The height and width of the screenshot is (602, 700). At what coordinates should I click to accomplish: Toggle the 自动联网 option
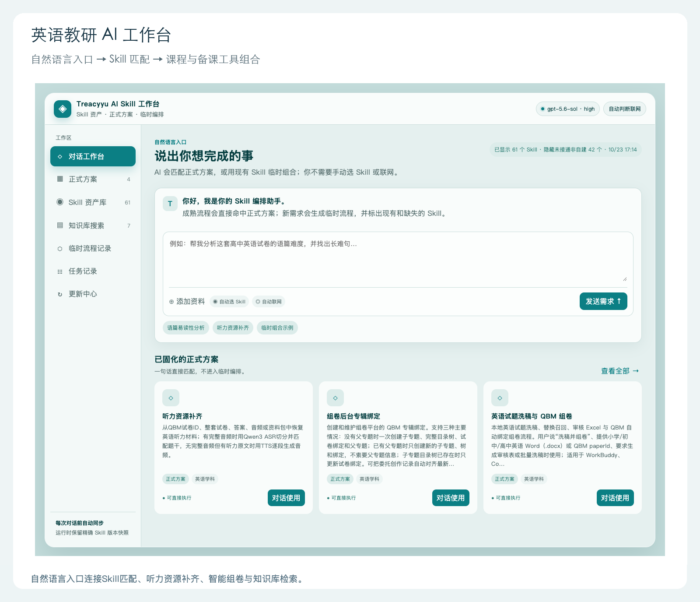pos(269,302)
